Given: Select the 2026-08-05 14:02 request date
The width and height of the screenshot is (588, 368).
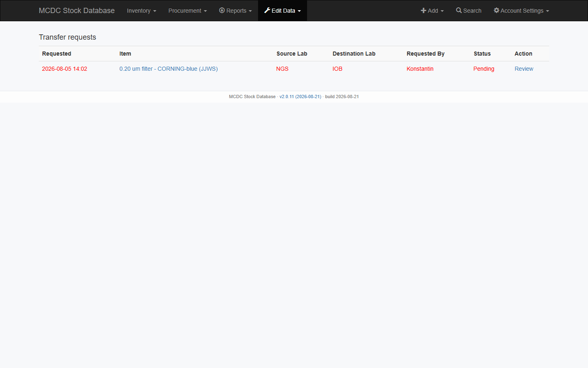Looking at the screenshot, I should pyautogui.click(x=65, y=69).
